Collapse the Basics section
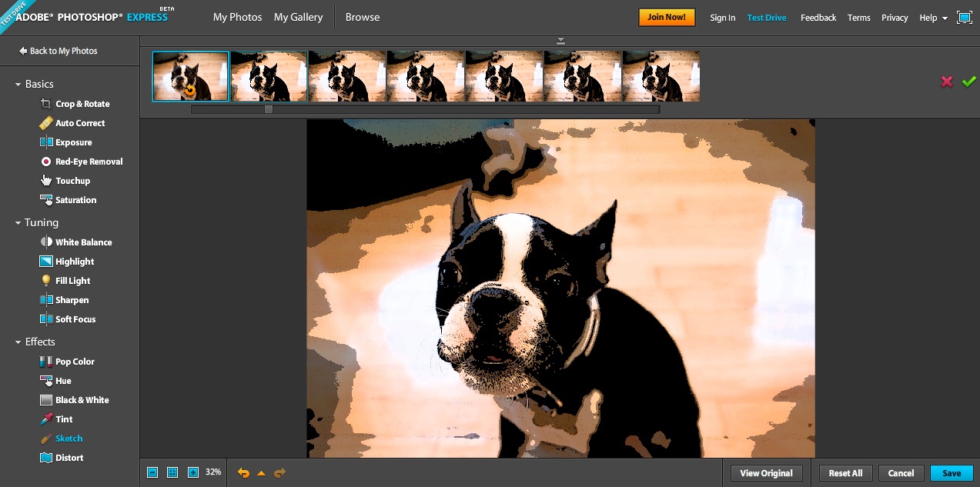Screen dimensions: 980x487 (18, 84)
